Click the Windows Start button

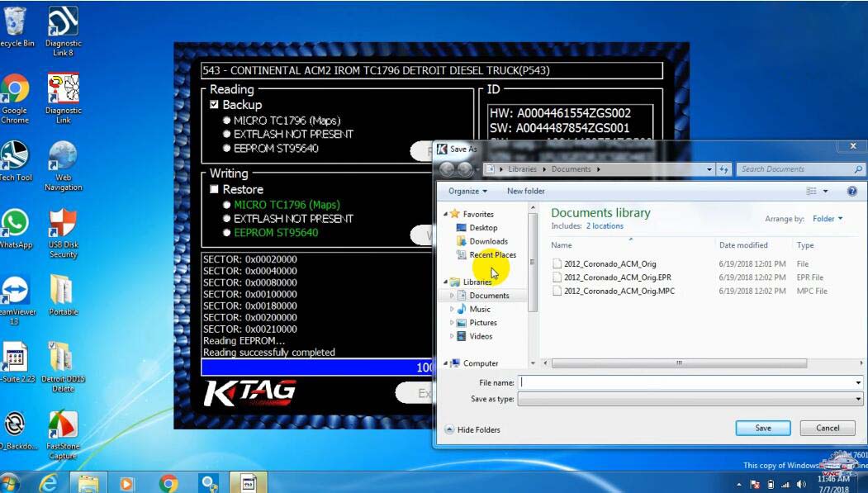pos(10,483)
